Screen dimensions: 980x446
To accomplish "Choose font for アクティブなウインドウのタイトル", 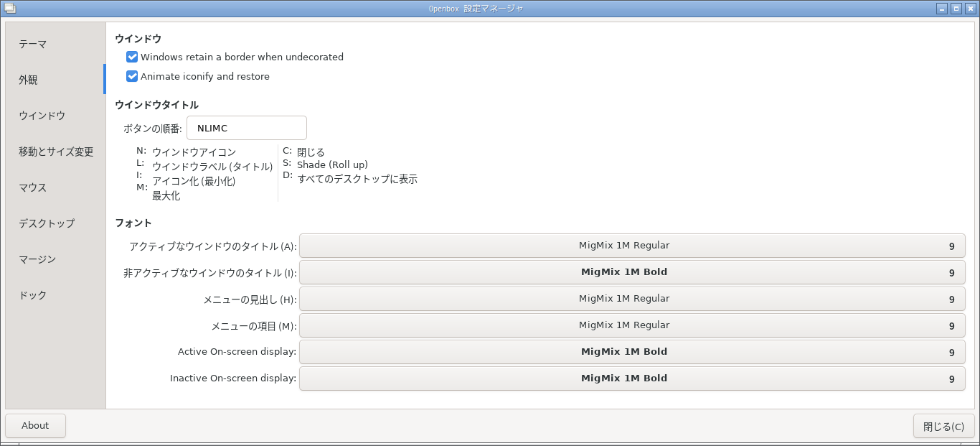I will coord(632,246).
